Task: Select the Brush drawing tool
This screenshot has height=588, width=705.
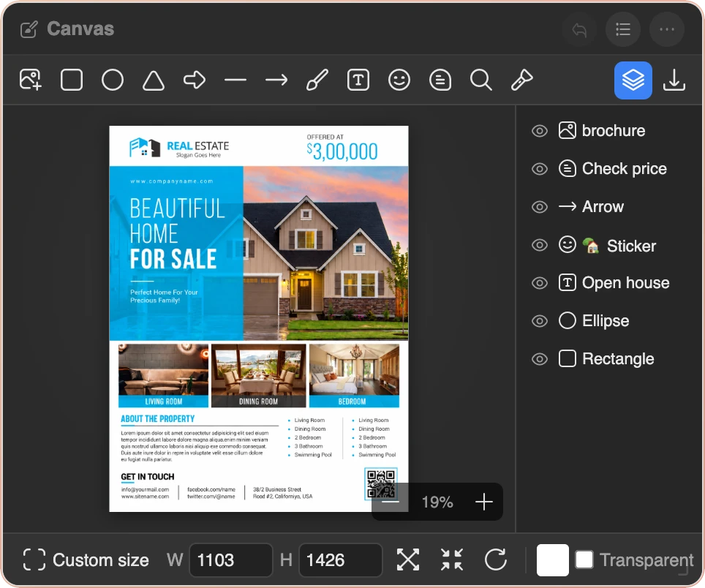Action: click(x=317, y=80)
